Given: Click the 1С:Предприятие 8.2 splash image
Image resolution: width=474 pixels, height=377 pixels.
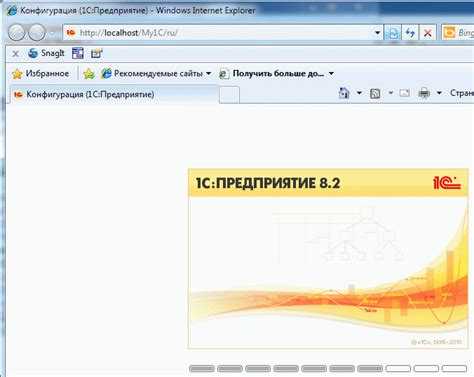Looking at the screenshot, I should (328, 259).
